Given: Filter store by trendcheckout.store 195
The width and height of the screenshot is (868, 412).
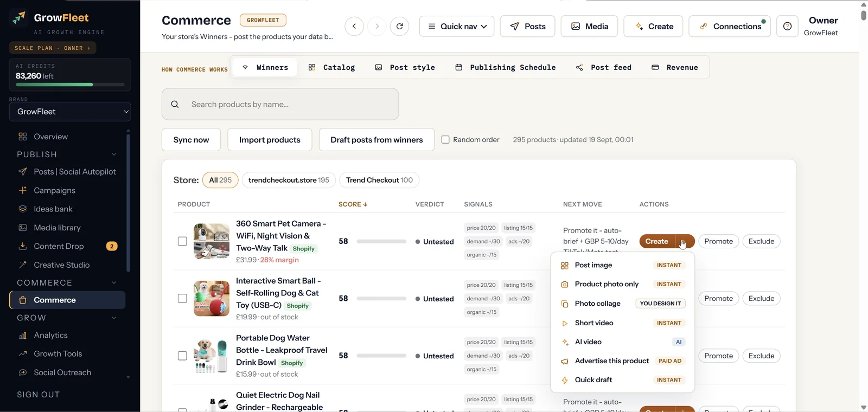Looking at the screenshot, I should tap(289, 180).
